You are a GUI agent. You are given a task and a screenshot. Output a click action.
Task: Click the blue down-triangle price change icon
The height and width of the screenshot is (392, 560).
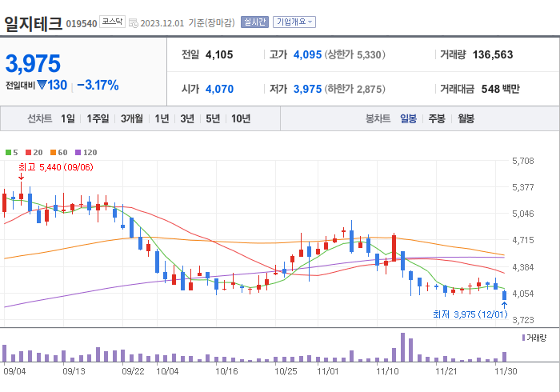pyautogui.click(x=42, y=86)
